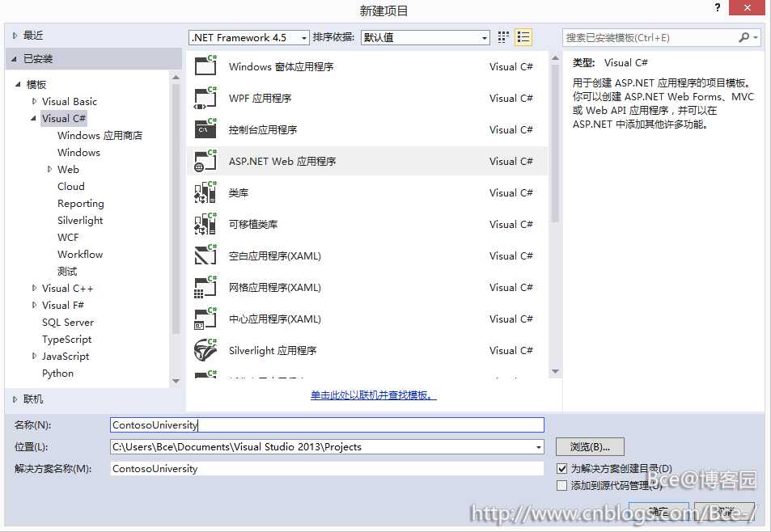Screen dimensions: 771x532
Task: Click the ASP.NET Web application template icon
Action: (x=205, y=161)
